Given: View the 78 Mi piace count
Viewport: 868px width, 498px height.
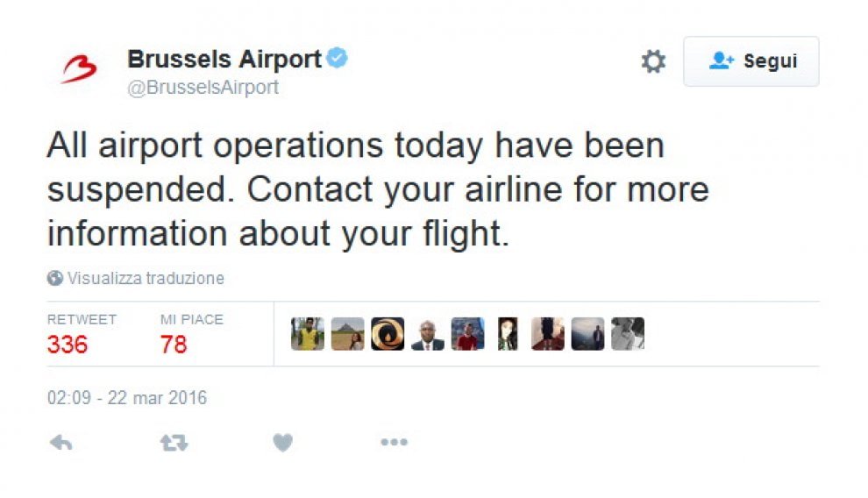Looking at the screenshot, I should coord(174,345).
